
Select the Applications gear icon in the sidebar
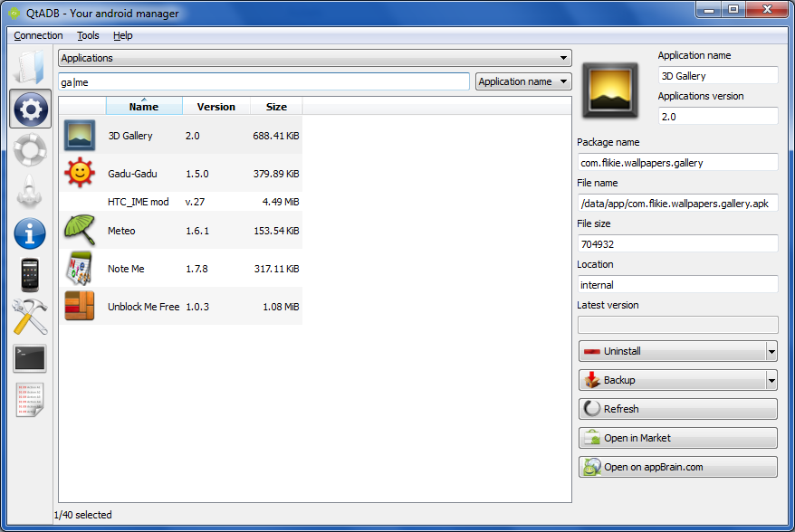pos(31,109)
